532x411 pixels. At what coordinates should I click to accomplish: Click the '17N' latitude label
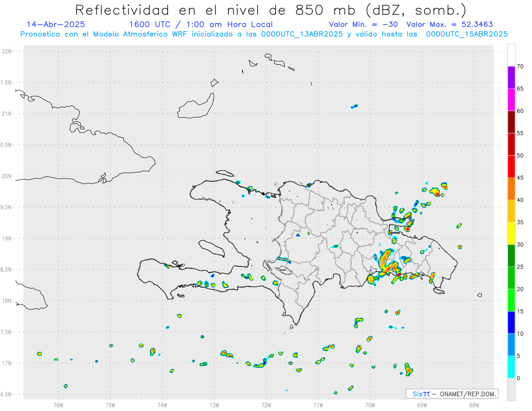(x=8, y=364)
